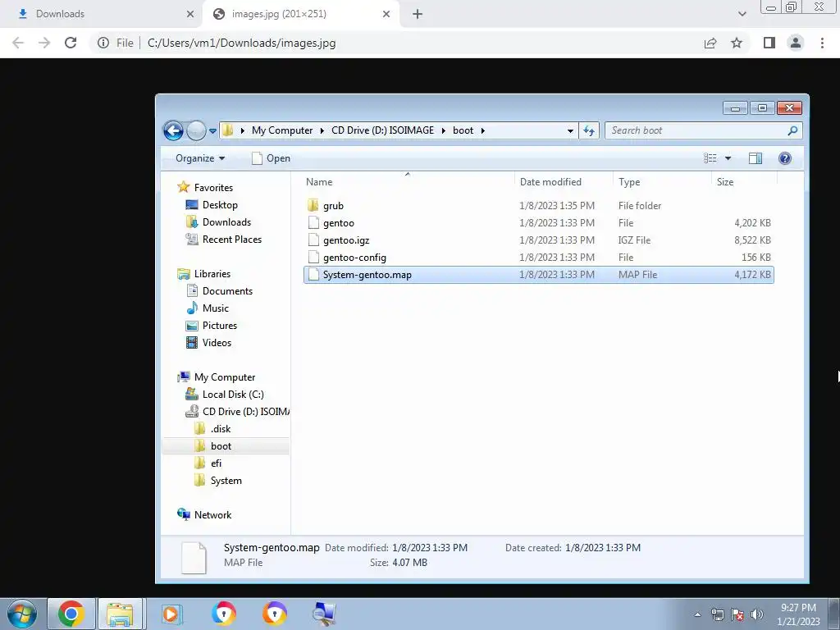
Task: Switch to the Downloads browser tab
Action: tap(99, 14)
